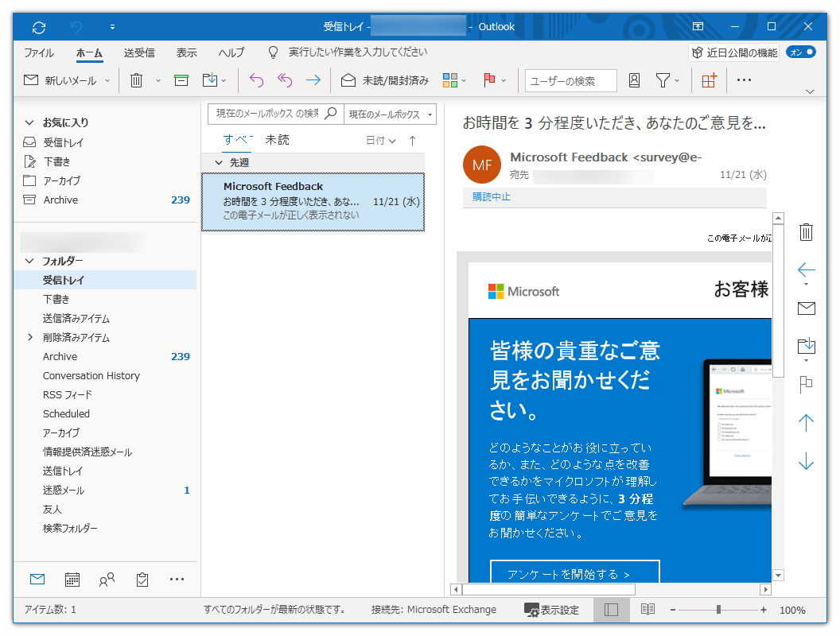Select the Tasks icon in navigation bar

(142, 580)
